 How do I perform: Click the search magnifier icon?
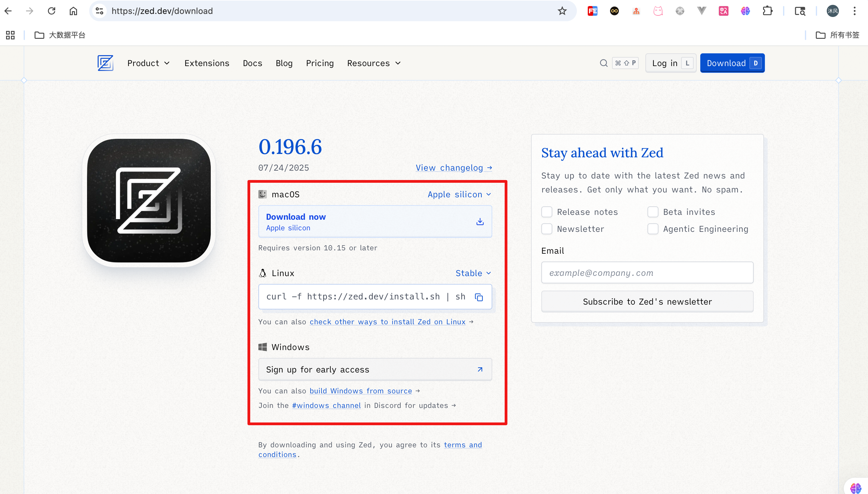(x=603, y=63)
